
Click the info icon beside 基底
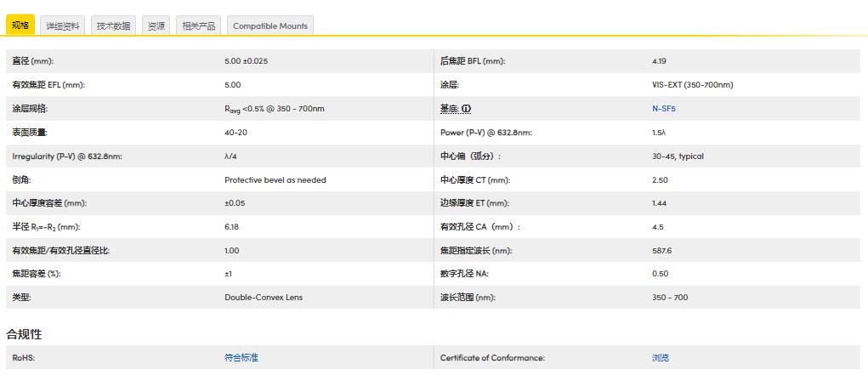[x=466, y=109]
